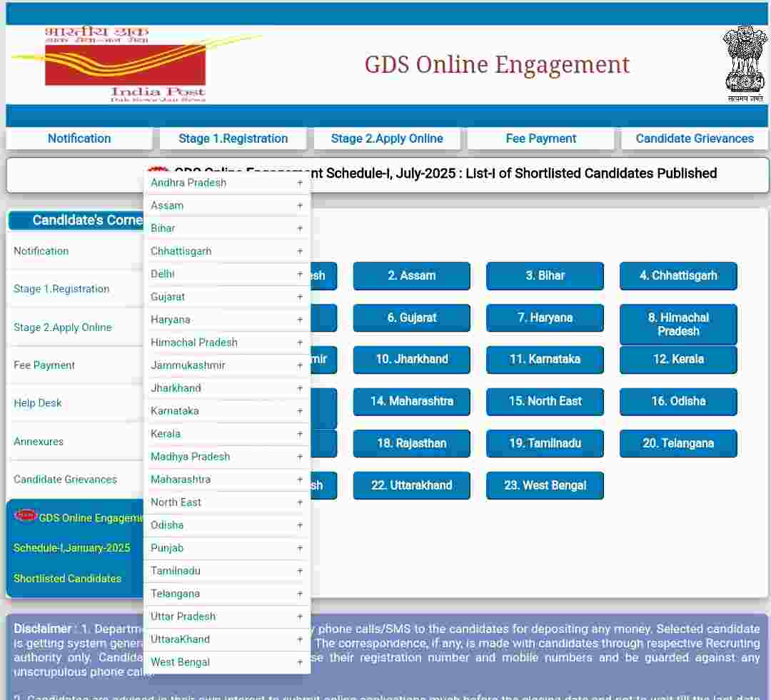
Task: Click the List-I Shortlisted Candidates Published announcement
Action: click(x=445, y=173)
